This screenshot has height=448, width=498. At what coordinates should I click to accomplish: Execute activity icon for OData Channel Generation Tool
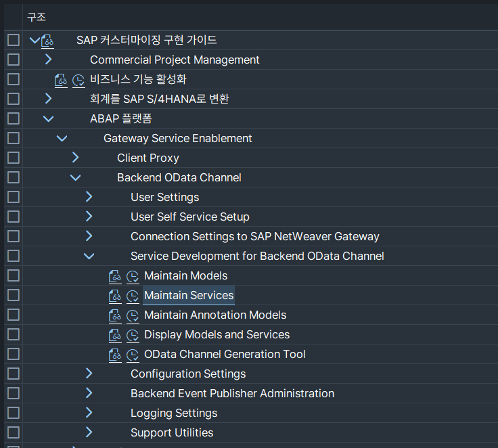click(x=133, y=355)
